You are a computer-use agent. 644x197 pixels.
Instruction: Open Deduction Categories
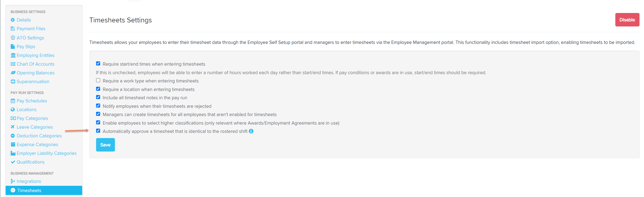(39, 136)
